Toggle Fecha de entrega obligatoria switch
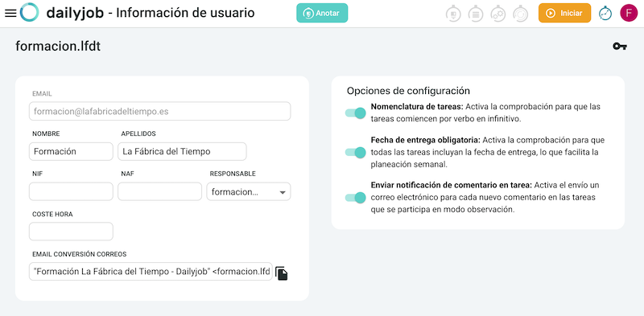644x316 pixels. (355, 153)
